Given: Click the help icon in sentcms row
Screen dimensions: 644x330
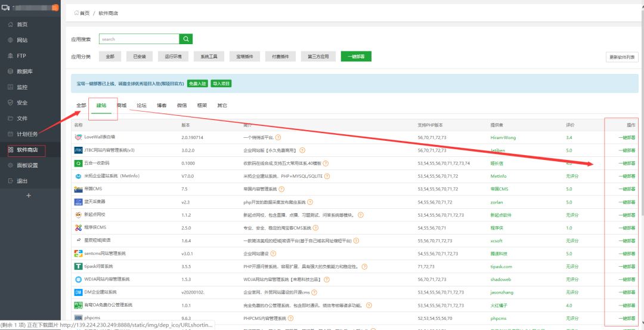Looking at the screenshot, I should pyautogui.click(x=274, y=254).
